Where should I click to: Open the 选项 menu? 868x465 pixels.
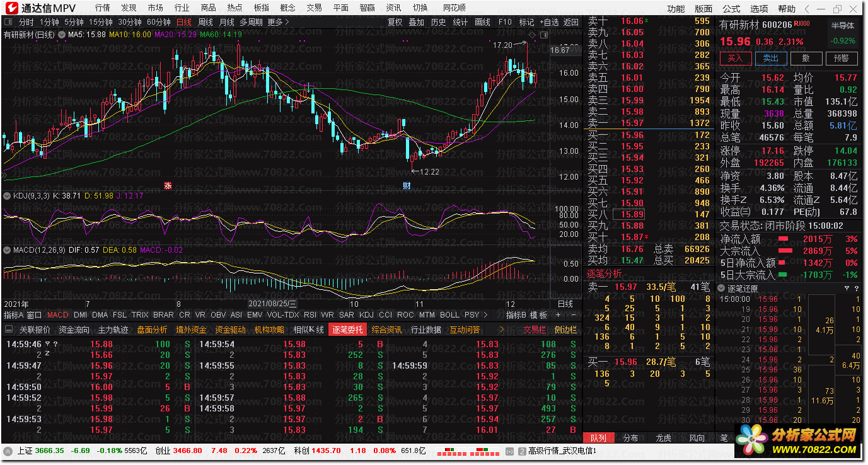tap(759, 9)
